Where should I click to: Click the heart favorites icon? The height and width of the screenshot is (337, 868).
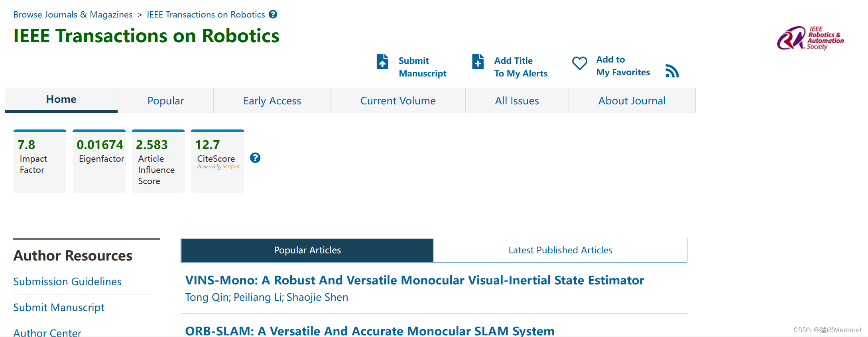(579, 63)
